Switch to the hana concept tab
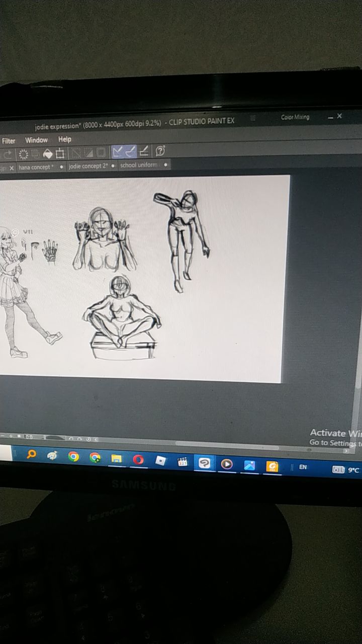Viewport: 362px width, 644px height. click(x=36, y=167)
